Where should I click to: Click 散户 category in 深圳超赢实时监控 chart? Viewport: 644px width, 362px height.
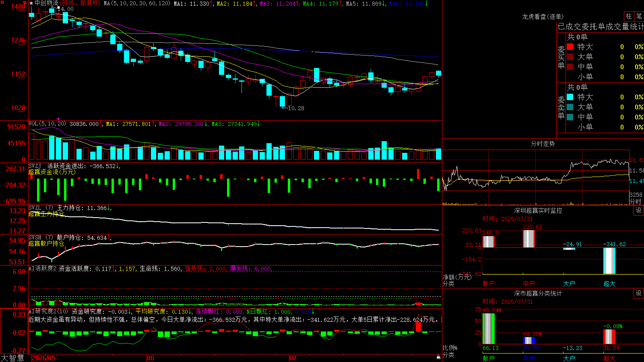click(x=488, y=284)
